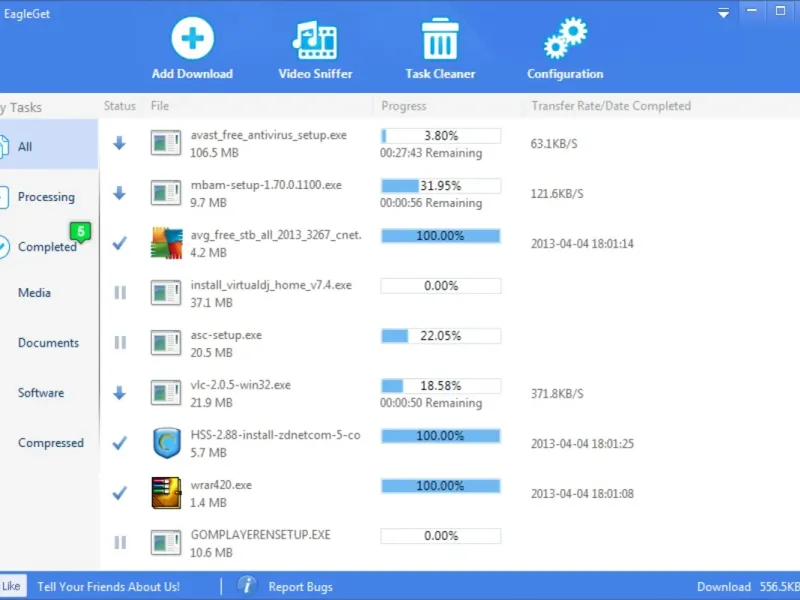Click the AVG logo file icon
Screen dimensions: 800x600
coord(167,243)
